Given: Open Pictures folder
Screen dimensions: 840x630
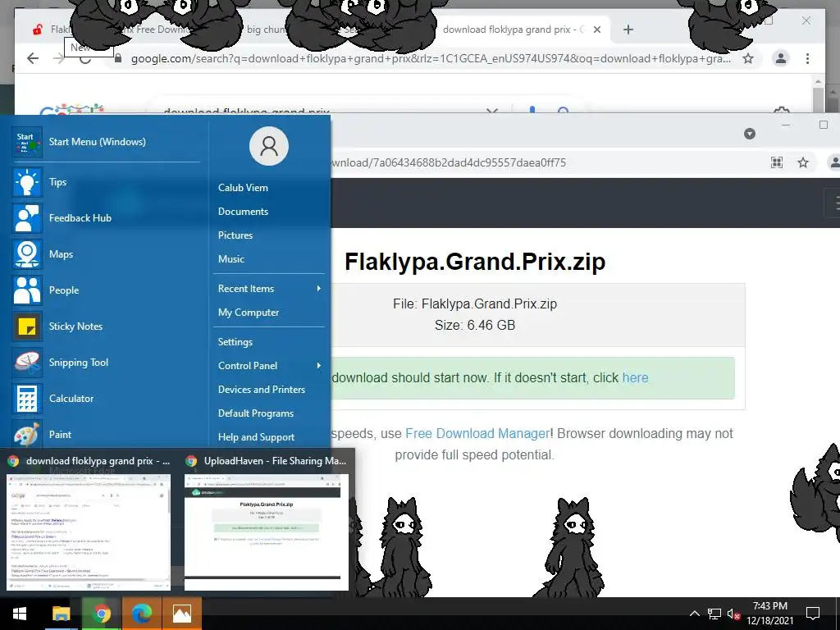Looking at the screenshot, I should pos(235,235).
